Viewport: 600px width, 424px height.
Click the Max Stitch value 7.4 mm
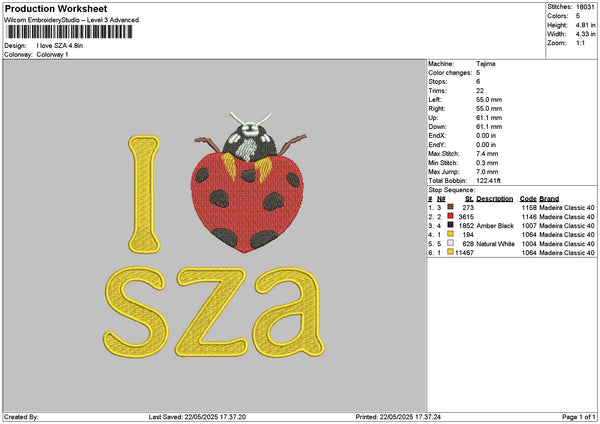coord(487,154)
